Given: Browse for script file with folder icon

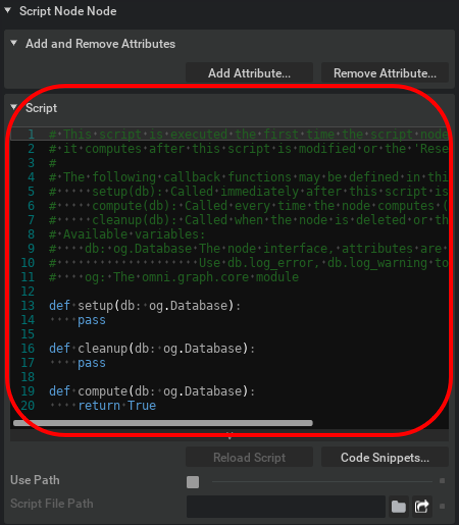Looking at the screenshot, I should (399, 507).
